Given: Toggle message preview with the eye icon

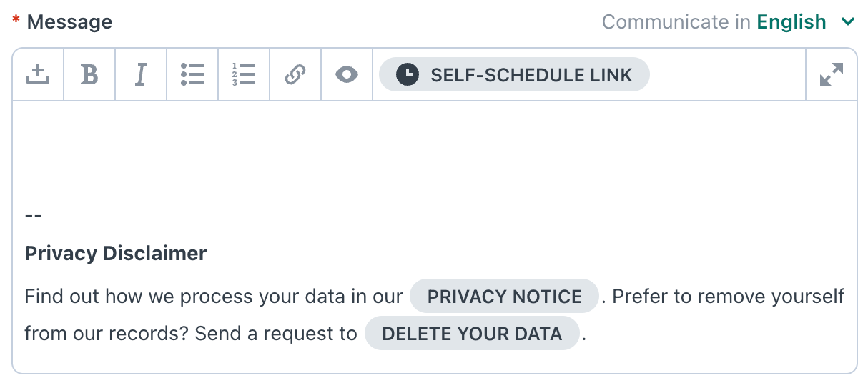Looking at the screenshot, I should pyautogui.click(x=347, y=74).
